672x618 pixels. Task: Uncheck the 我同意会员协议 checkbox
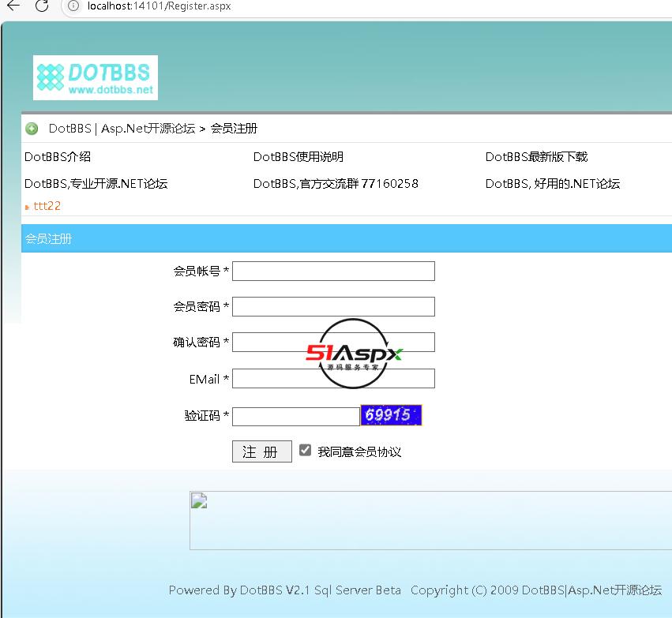point(305,450)
